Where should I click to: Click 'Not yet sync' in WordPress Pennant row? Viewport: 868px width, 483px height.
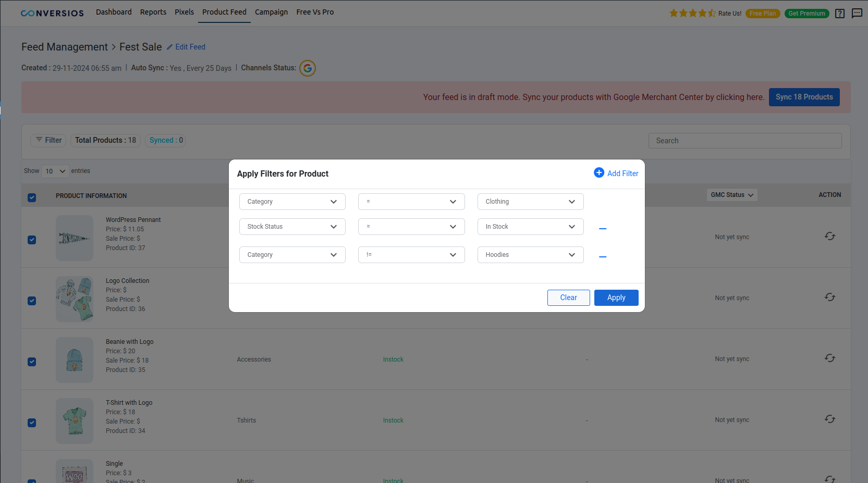point(732,237)
